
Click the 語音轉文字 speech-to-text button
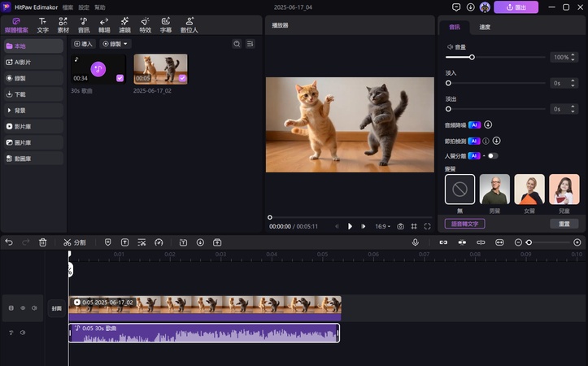click(464, 224)
